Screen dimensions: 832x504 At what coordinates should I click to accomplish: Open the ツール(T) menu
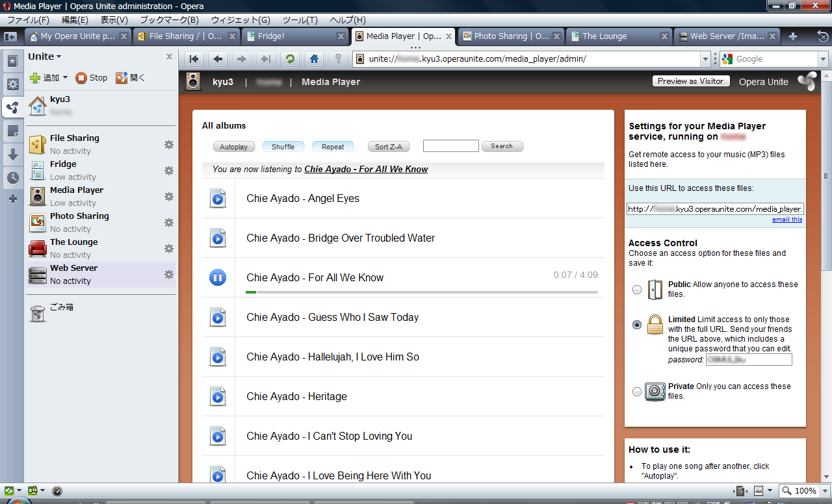pos(300,20)
